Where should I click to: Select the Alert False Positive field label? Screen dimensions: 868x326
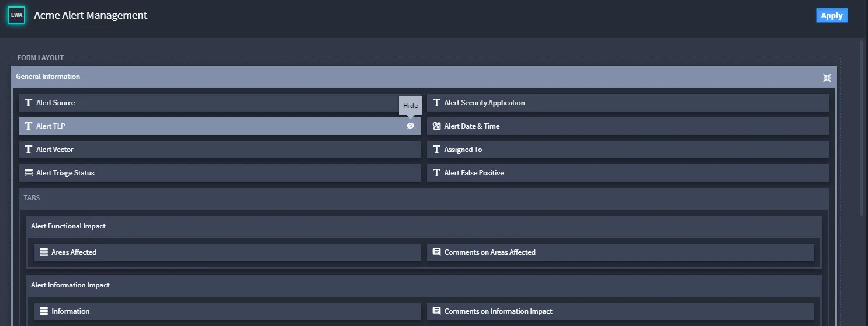[x=474, y=173]
